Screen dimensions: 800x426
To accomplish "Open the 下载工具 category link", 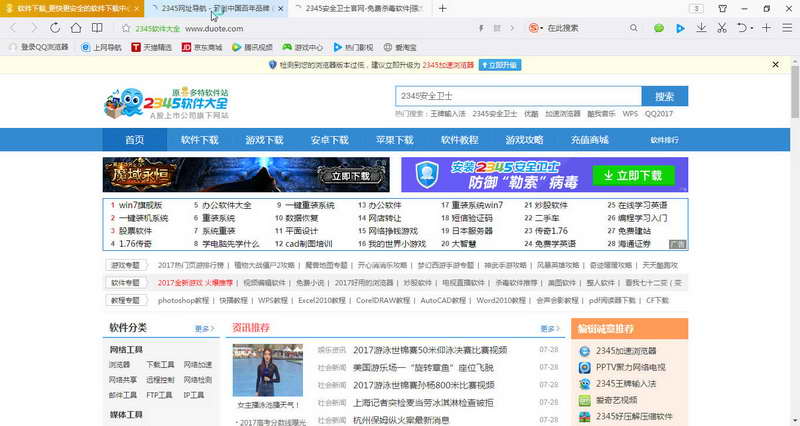I will coord(160,365).
